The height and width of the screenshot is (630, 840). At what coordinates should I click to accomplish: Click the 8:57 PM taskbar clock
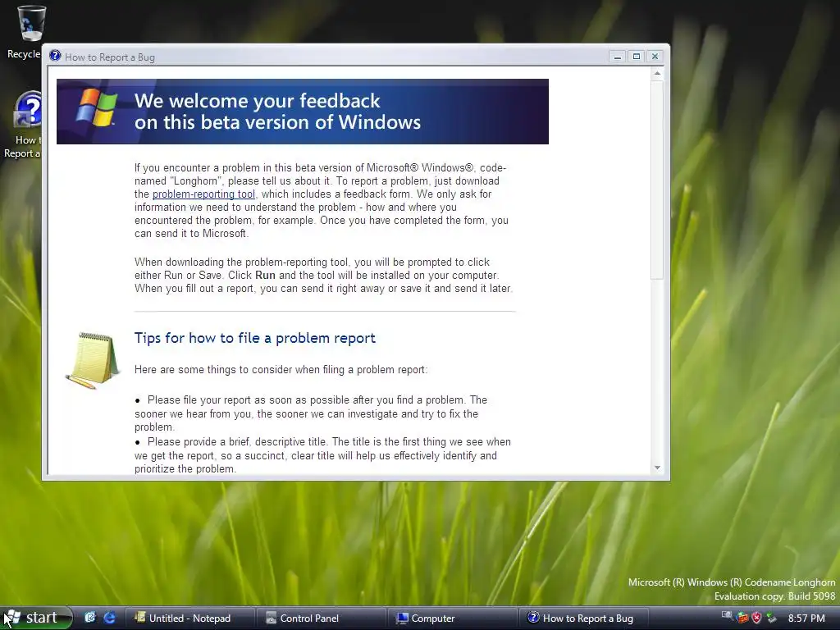click(806, 619)
